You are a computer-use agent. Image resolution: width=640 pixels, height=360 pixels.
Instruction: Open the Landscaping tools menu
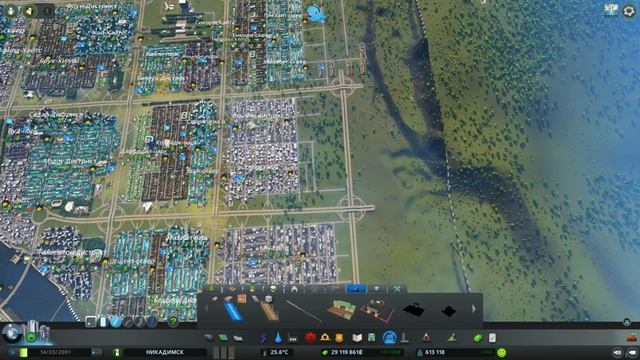452,338
